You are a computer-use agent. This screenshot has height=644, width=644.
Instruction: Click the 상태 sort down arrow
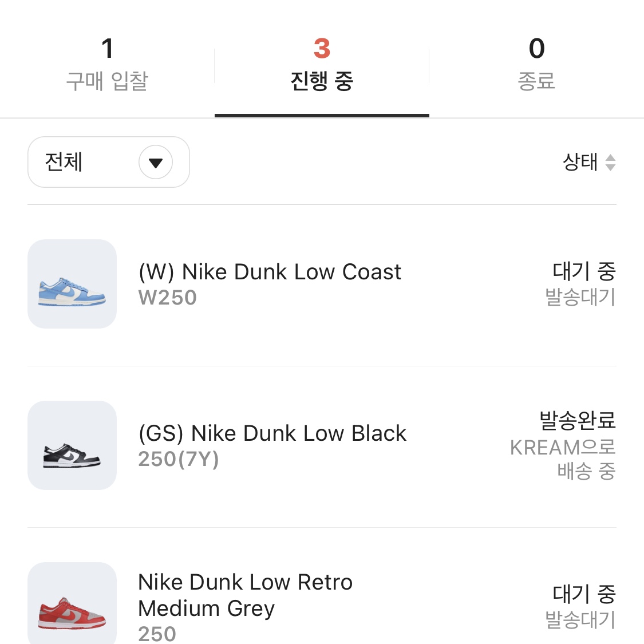pyautogui.click(x=611, y=167)
